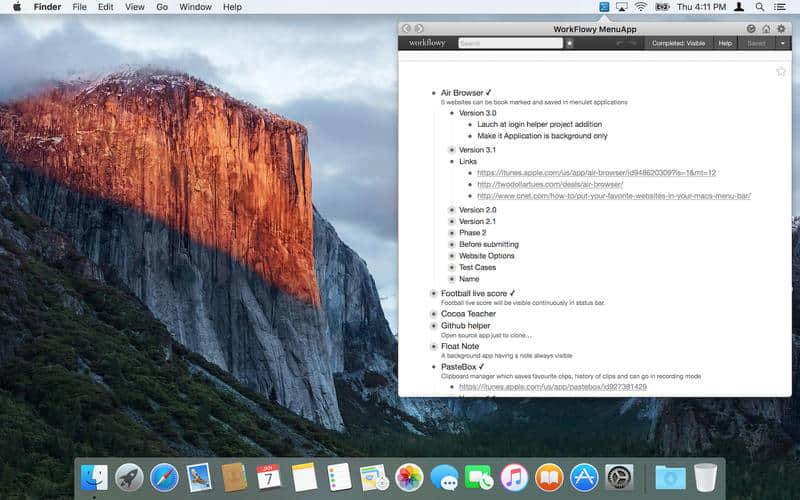
Task: Go forward using the WorkFlowy MenuApp forward arrow
Action: pyautogui.click(x=419, y=29)
